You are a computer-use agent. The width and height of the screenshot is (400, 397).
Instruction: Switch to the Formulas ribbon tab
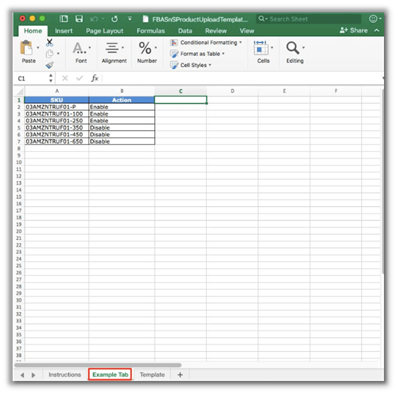[x=151, y=31]
